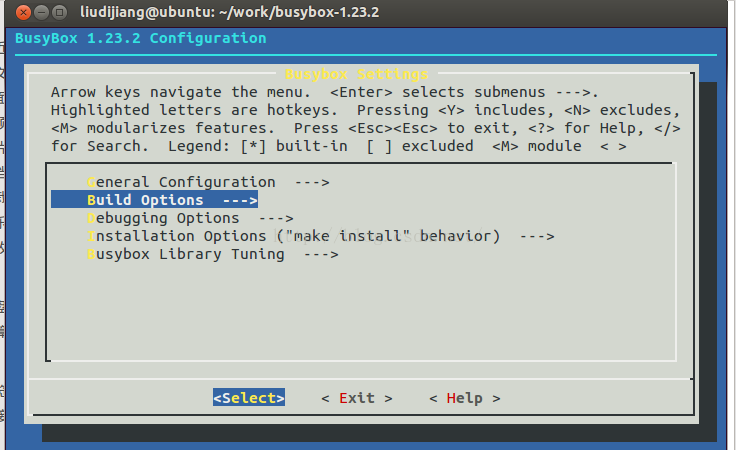Click the terminal title liudijiang@ubuntu
Screen dimensions: 737x450
[x=229, y=12]
